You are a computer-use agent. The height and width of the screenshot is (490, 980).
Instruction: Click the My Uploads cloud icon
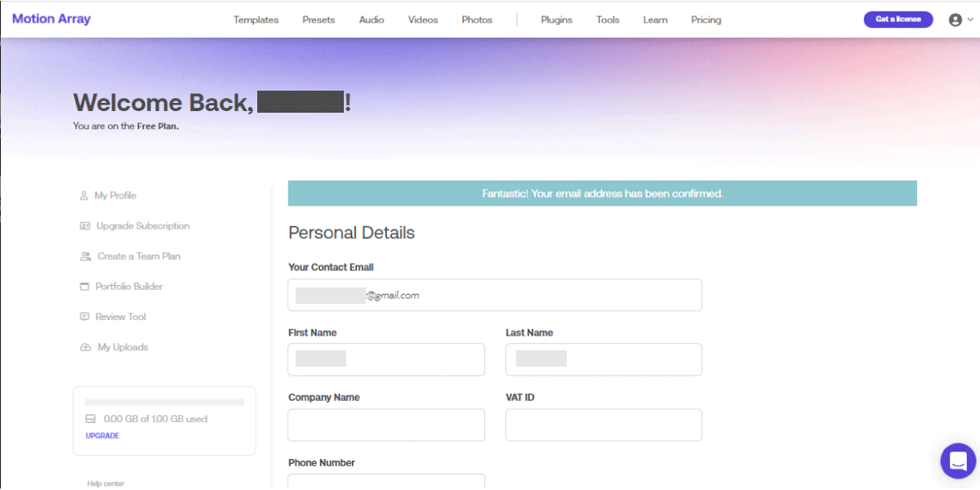tap(85, 348)
